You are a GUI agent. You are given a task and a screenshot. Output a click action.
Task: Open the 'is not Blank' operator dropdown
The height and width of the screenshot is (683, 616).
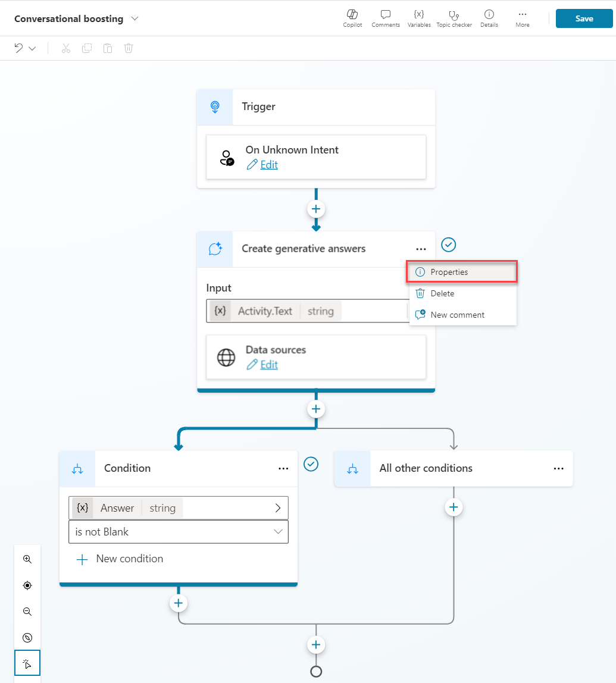click(179, 532)
